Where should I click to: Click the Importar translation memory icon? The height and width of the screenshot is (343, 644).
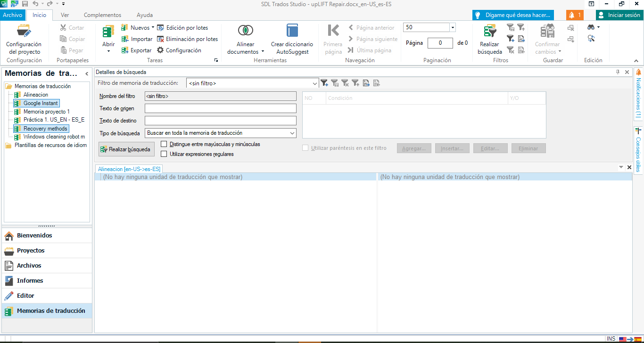[125, 39]
